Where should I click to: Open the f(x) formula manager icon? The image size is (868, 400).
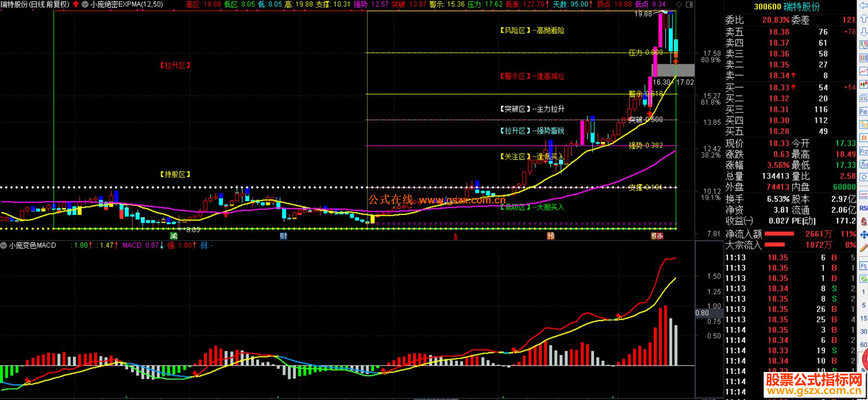pyautogui.click(x=863, y=164)
